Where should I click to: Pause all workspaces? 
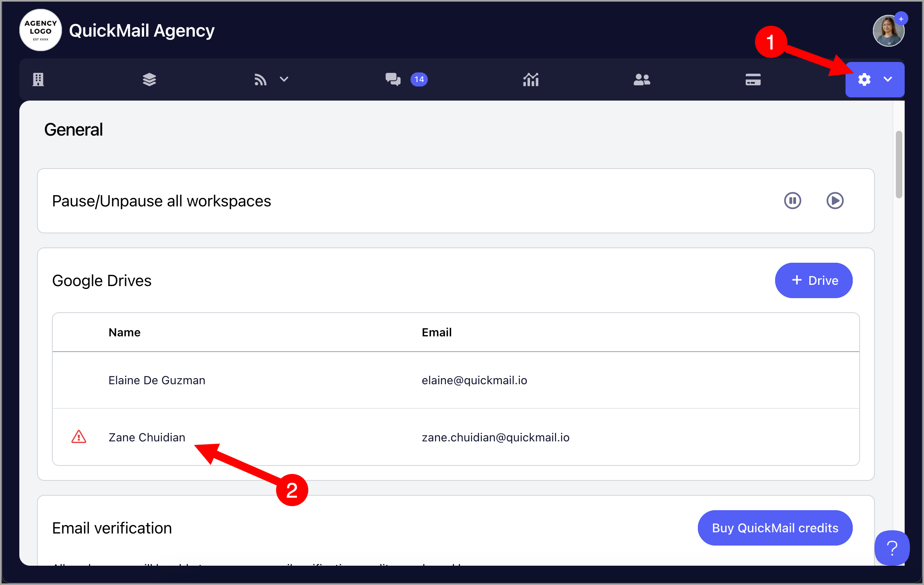[x=792, y=201]
